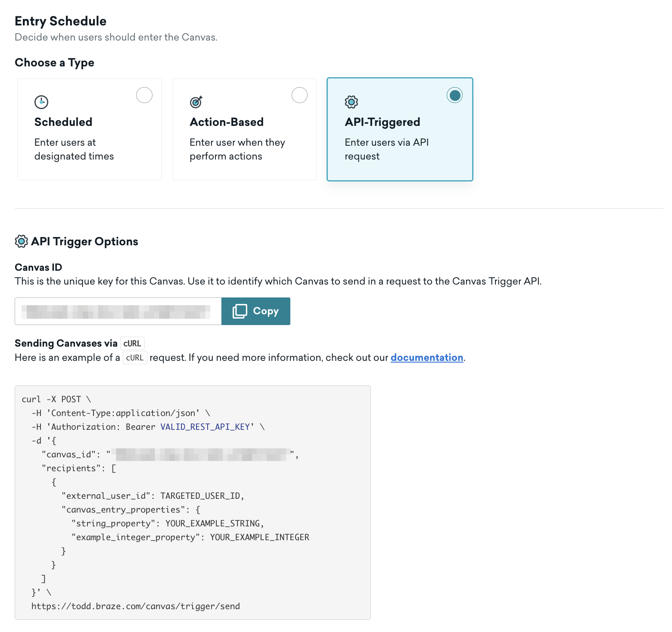Click the Action-Based card title
This screenshot has height=632, width=672.
coord(227,122)
